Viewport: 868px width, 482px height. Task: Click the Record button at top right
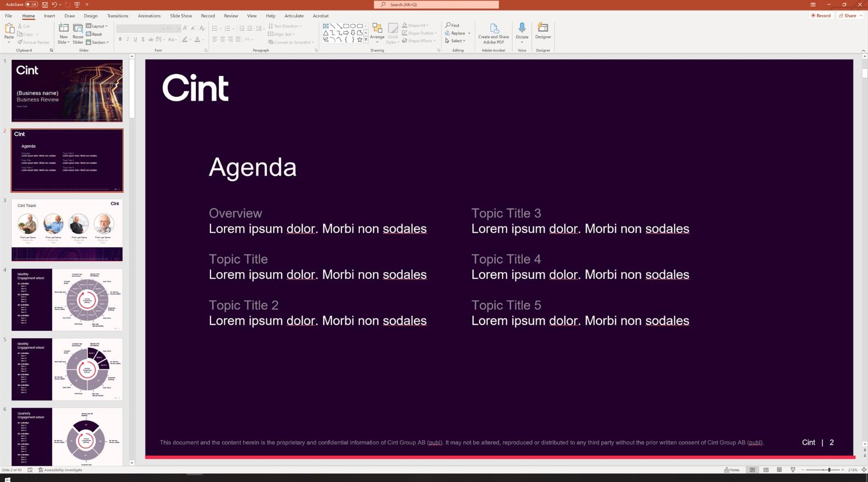821,16
